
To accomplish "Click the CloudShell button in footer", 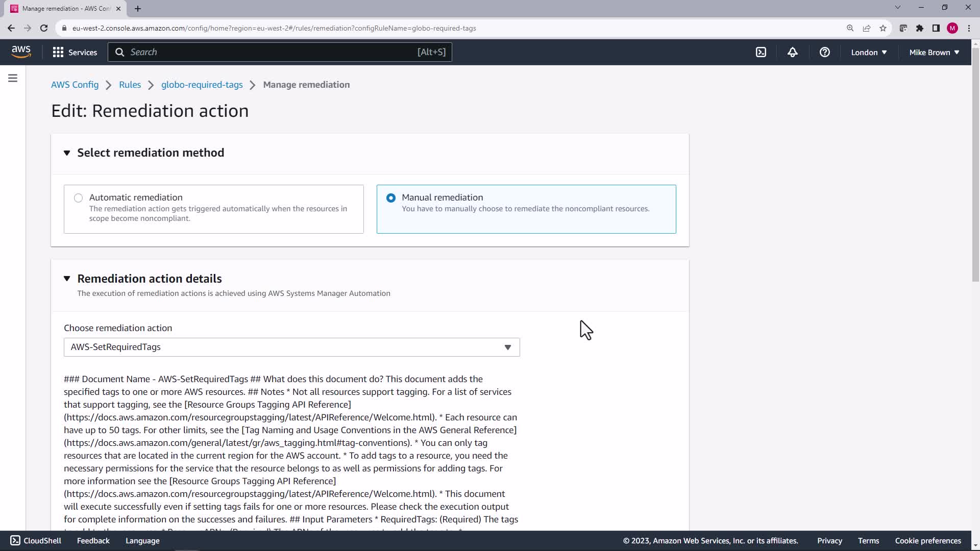I will [36, 541].
